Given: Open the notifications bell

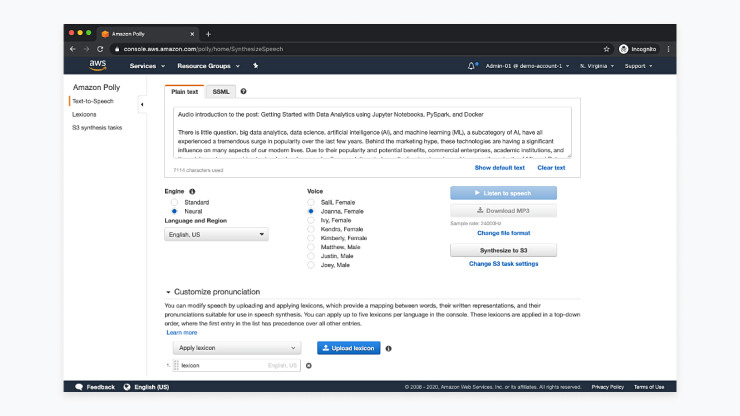Looking at the screenshot, I should pyautogui.click(x=471, y=66).
